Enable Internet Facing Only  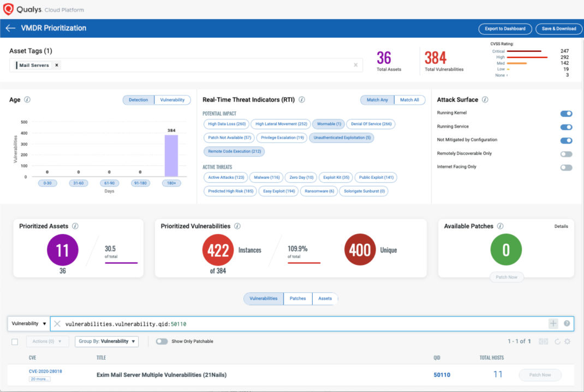pyautogui.click(x=566, y=168)
